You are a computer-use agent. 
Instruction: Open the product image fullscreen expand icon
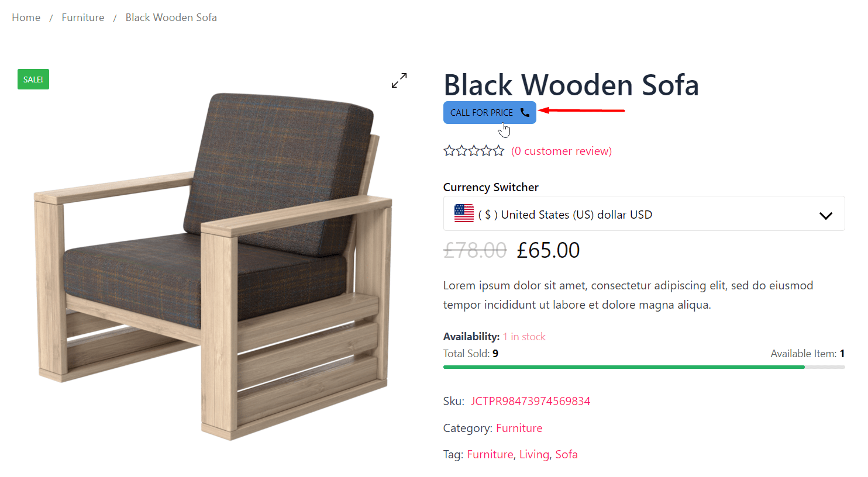tap(399, 80)
